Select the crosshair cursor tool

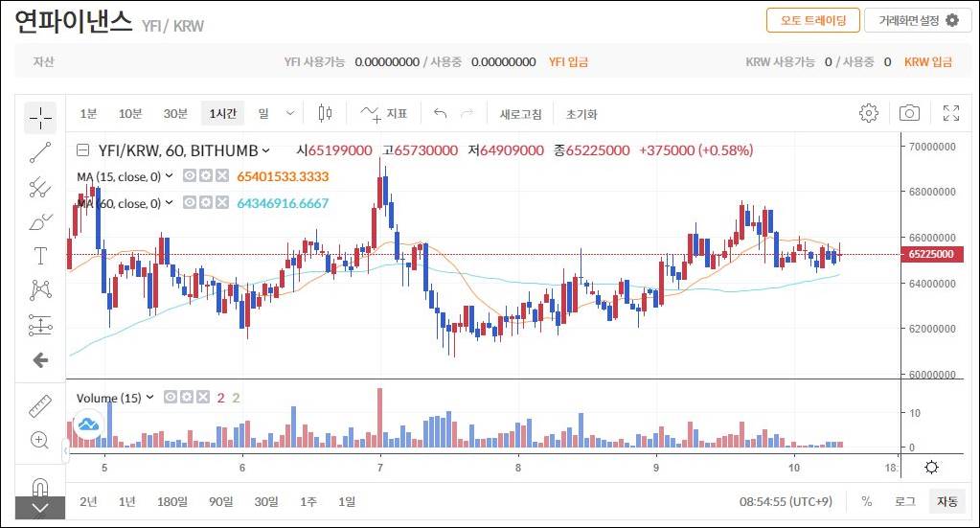(x=40, y=118)
